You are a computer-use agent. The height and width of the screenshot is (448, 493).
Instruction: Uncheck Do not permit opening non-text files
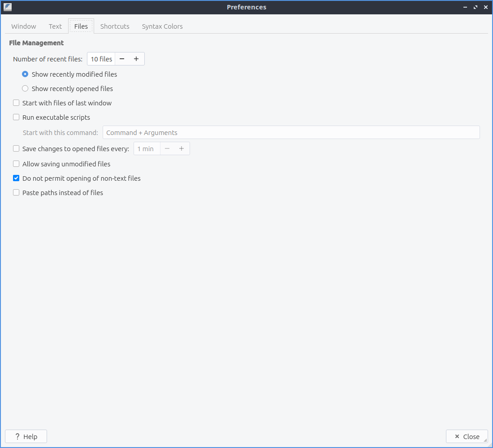pos(16,178)
